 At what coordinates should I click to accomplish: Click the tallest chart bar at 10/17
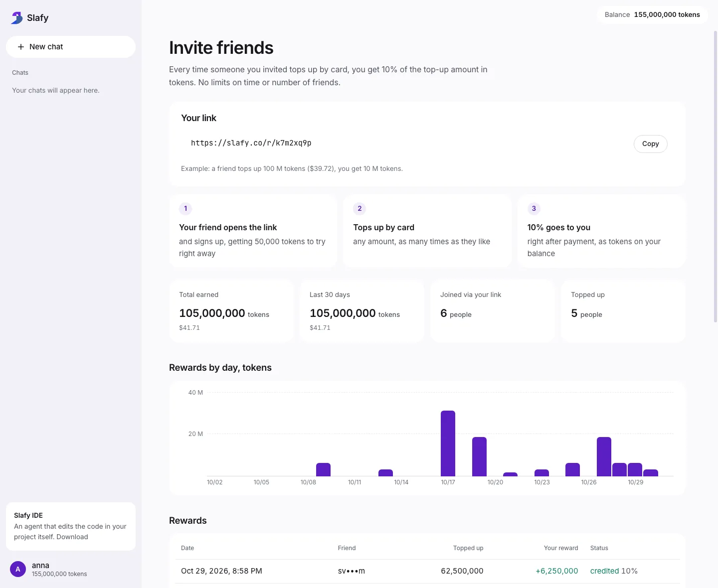point(448,443)
